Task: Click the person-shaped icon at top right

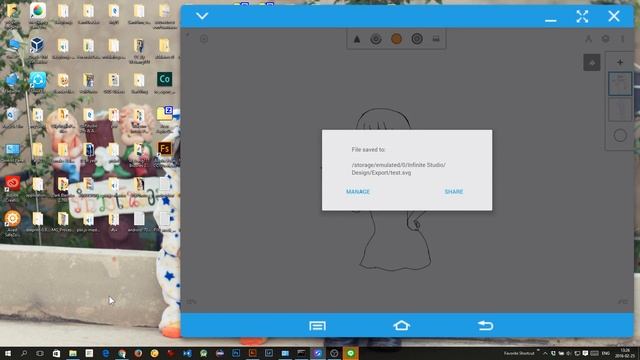Action: click(588, 39)
